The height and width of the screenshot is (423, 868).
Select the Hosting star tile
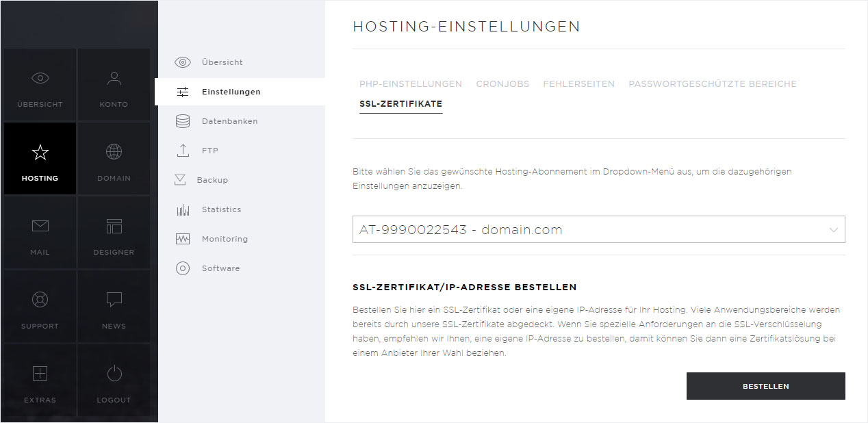coord(40,159)
